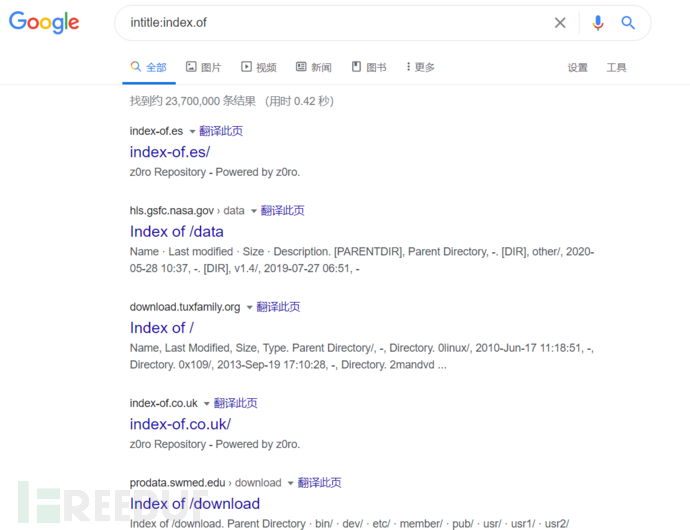Switch to the 新闻 (News) tab

click(313, 67)
